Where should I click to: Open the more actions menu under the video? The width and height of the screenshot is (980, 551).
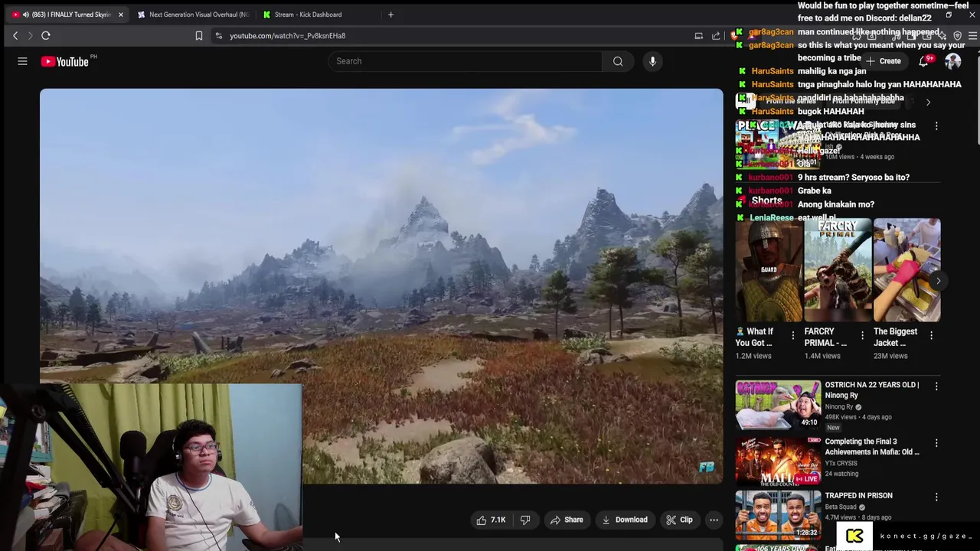coord(714,520)
